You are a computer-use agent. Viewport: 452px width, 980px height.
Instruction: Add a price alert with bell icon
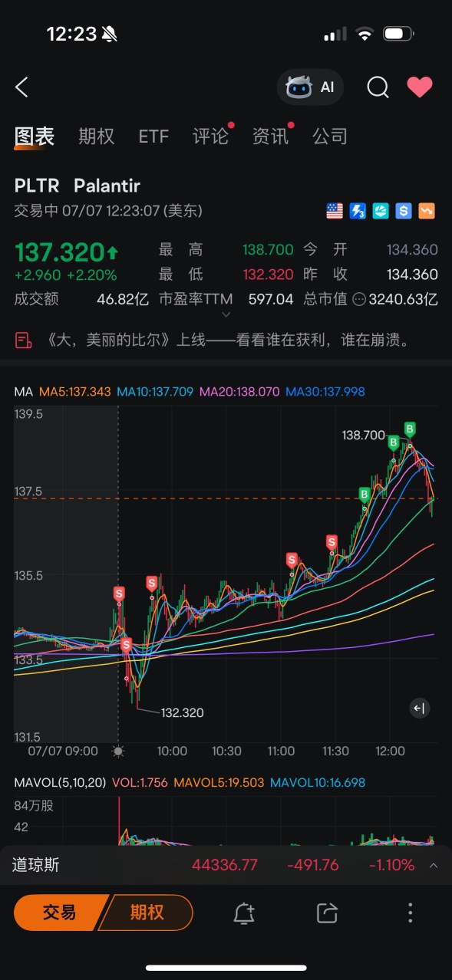[244, 913]
